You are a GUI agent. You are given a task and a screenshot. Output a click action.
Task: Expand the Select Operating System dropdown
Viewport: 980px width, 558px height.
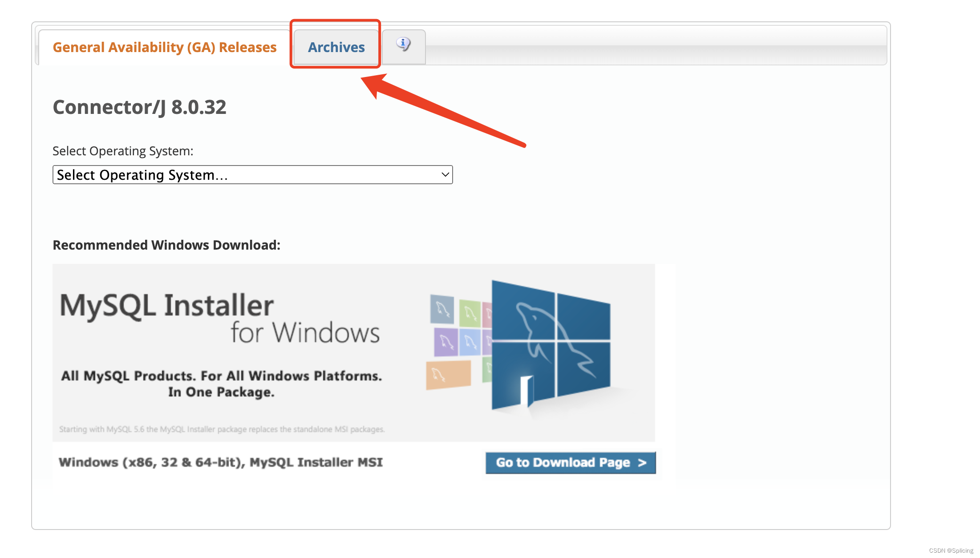(252, 175)
